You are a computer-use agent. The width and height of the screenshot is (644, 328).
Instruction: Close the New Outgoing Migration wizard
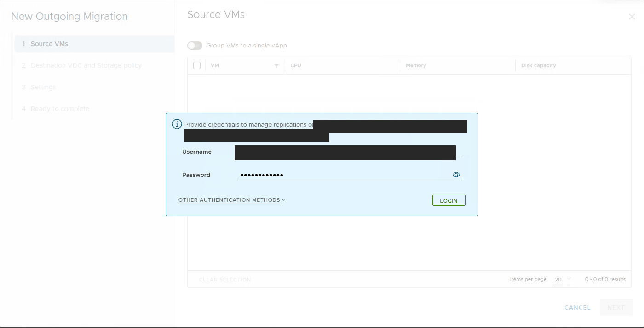632,17
